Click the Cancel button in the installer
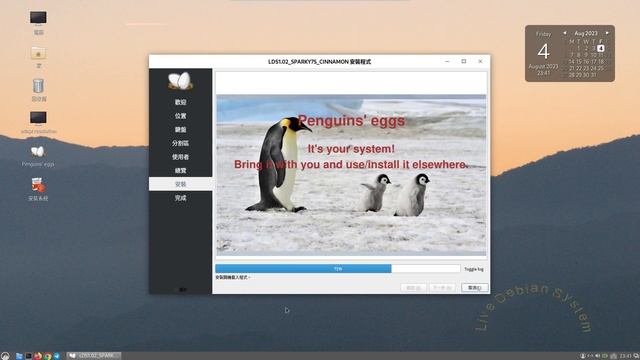640x360 pixels. tap(475, 288)
